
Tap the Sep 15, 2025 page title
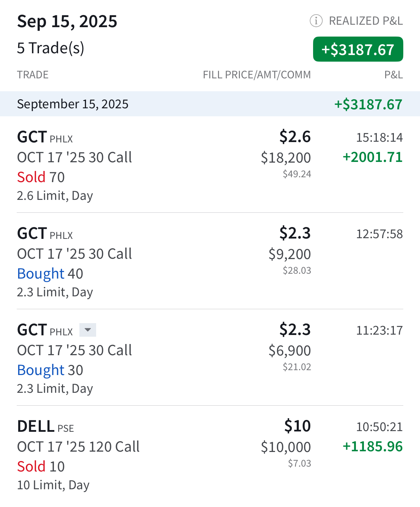(67, 22)
